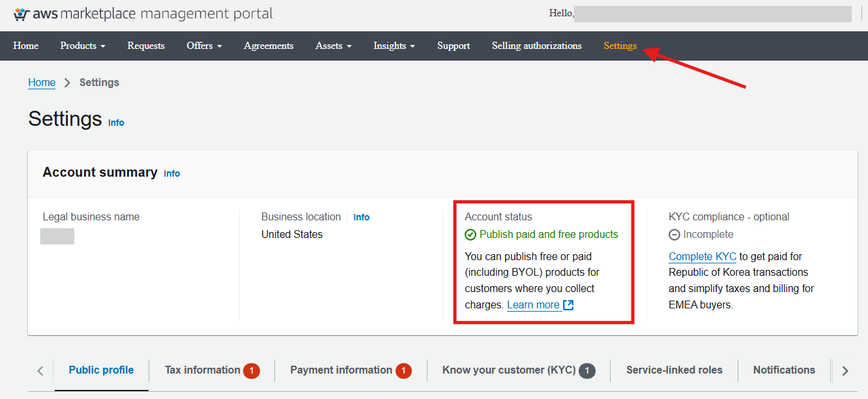The image size is (868, 399).
Task: Select the Public profile tab
Action: 102,370
